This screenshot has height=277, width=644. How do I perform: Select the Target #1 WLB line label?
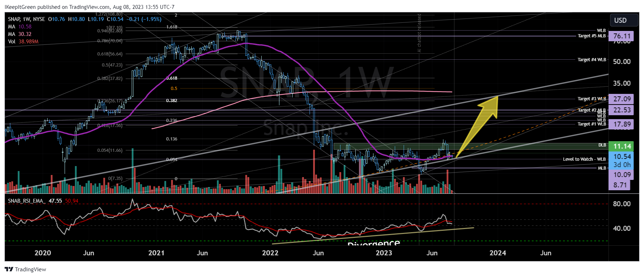pos(591,124)
